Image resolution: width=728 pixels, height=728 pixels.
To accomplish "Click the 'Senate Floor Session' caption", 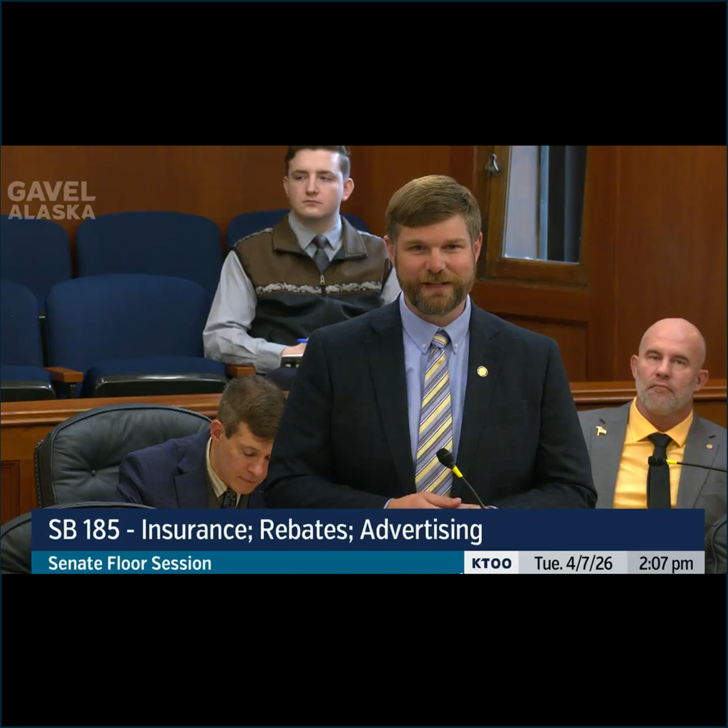I will tap(130, 563).
